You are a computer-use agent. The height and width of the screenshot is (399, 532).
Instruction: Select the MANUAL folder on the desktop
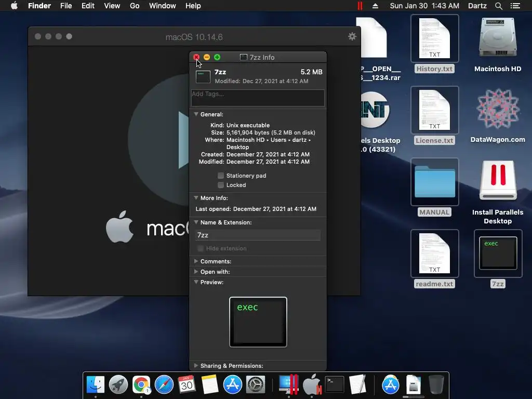tap(435, 187)
